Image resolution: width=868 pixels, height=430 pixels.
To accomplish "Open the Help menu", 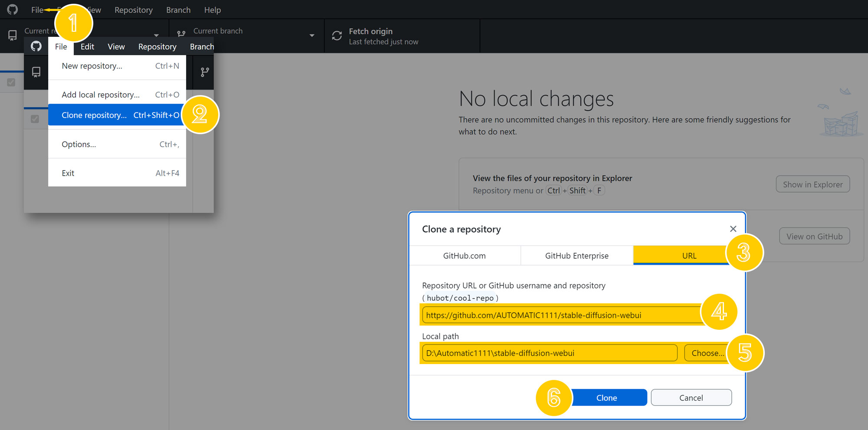I will tap(213, 10).
